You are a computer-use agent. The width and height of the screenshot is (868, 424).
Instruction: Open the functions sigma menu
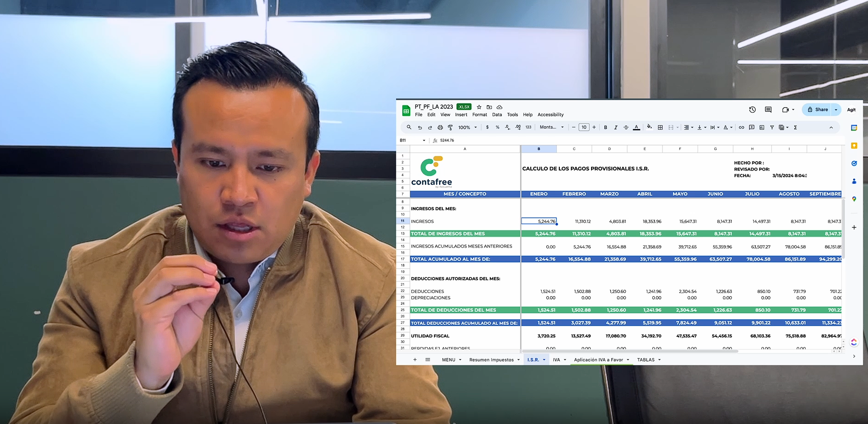795,128
